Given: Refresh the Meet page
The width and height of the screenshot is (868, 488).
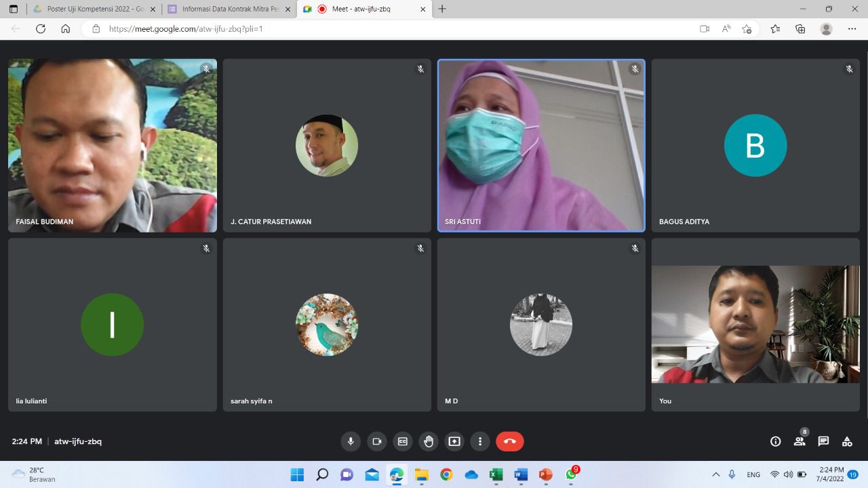Looking at the screenshot, I should 41,28.
